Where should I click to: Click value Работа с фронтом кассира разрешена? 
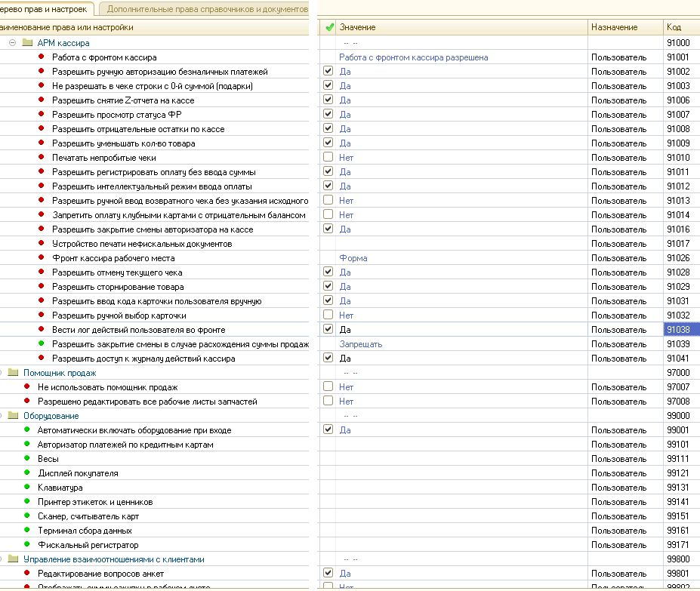[413, 57]
